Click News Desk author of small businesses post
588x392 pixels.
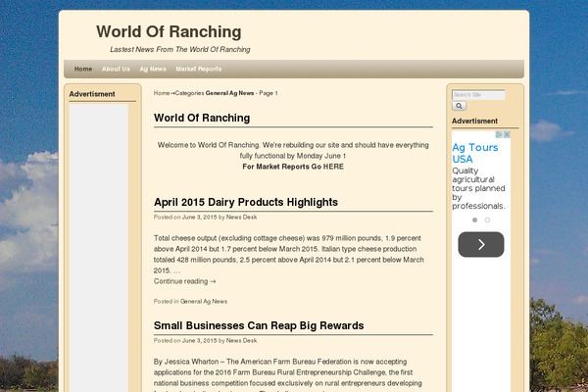coord(241,341)
